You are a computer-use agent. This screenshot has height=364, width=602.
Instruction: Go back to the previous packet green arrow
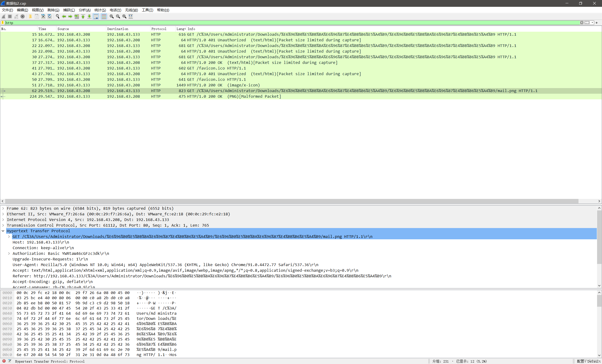click(64, 16)
